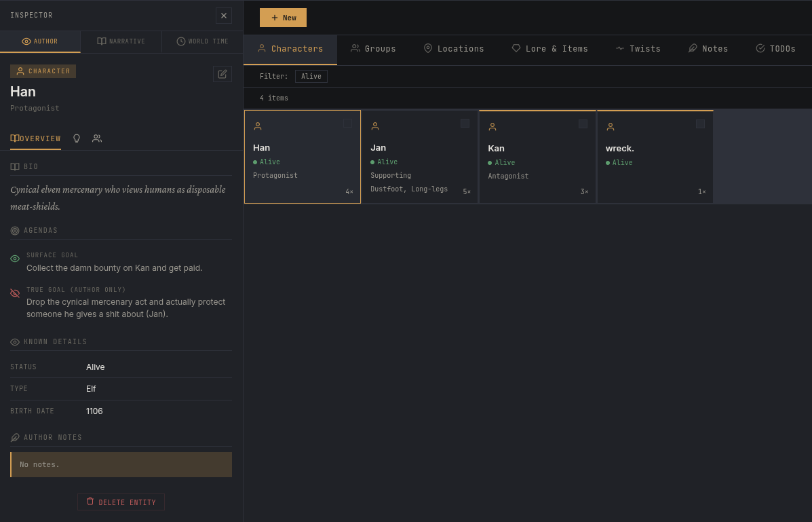Click 'Dustfoot, Long-legs' on Jan's card
Screen dimensions: 812x522
click(x=409, y=189)
